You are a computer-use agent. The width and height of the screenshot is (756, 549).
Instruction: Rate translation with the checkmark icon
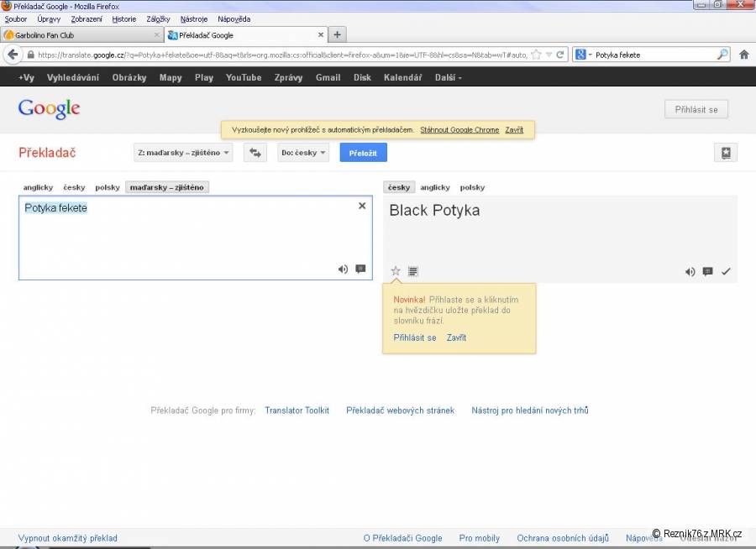726,272
